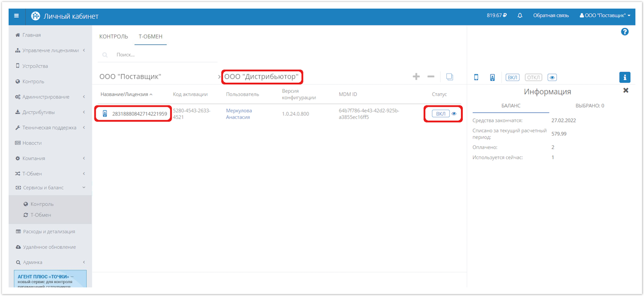Viewport: 644px width, 296px height.
Task: Click the minus remove icon
Action: click(x=431, y=77)
